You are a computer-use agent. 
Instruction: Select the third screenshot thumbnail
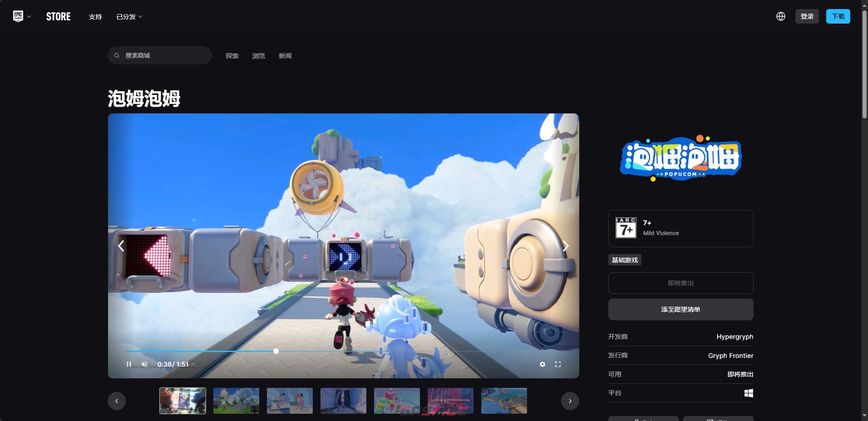(290, 401)
